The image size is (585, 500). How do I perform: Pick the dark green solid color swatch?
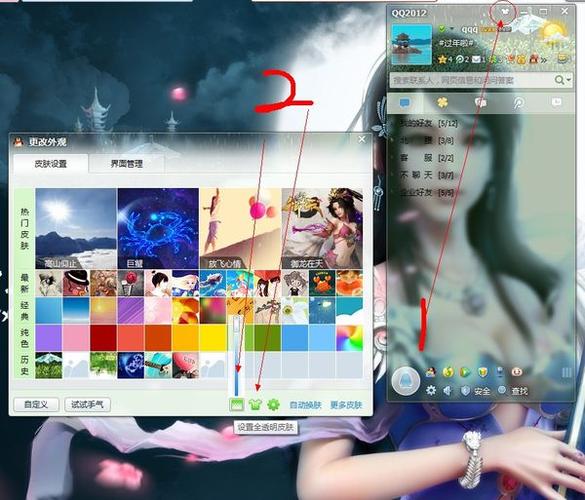tap(268, 338)
